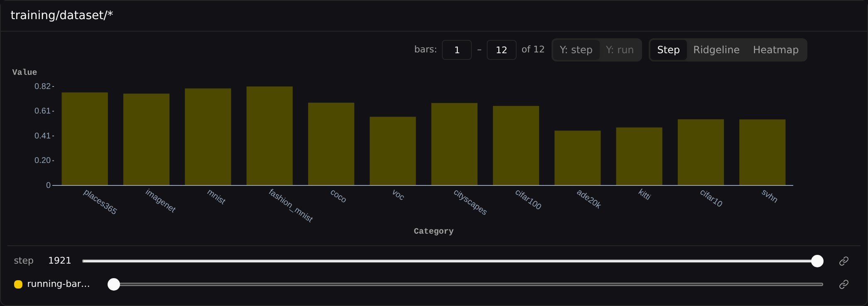Screen dimensions: 868x306
Task: Click the cifar100 bar
Action: pos(516,146)
